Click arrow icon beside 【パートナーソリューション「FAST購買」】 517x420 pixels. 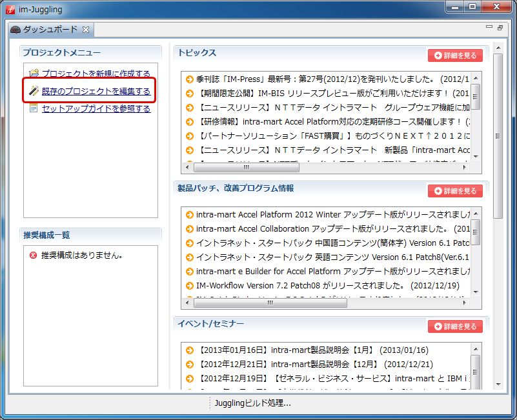tap(190, 136)
